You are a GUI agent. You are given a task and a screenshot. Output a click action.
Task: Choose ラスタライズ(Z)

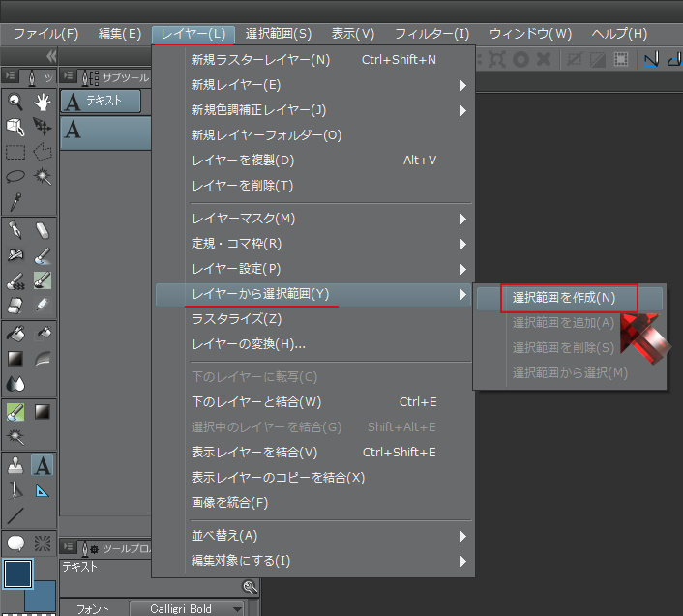click(x=313, y=319)
